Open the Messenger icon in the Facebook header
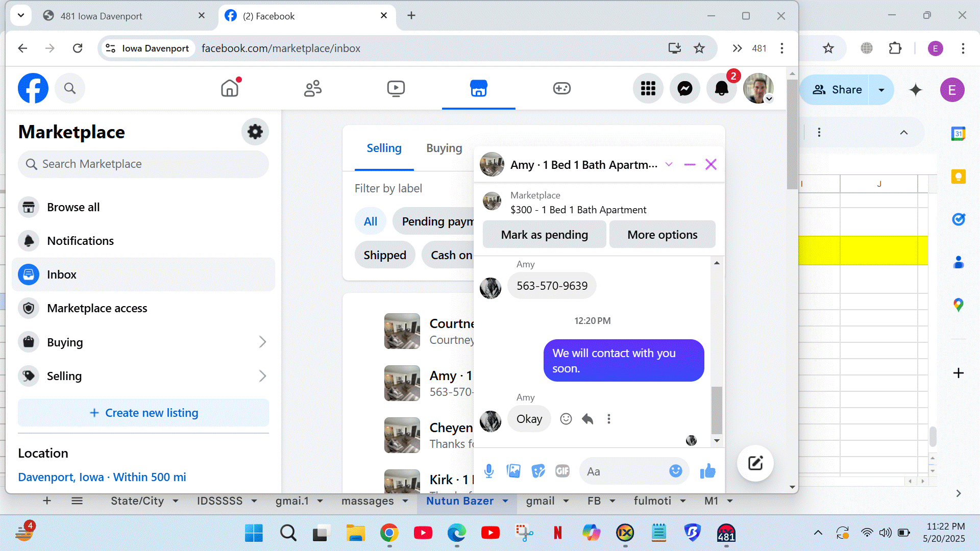The width and height of the screenshot is (980, 551). click(x=684, y=89)
